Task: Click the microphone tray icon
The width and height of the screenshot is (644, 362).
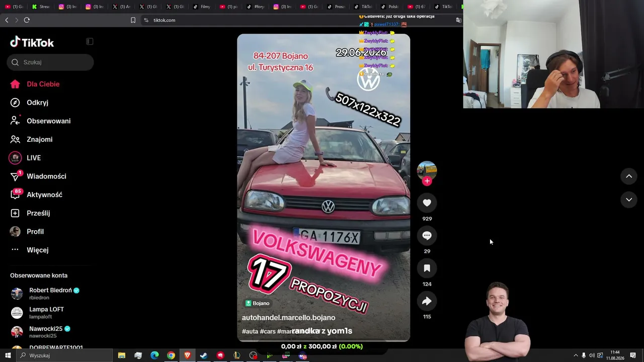Action: click(x=584, y=355)
